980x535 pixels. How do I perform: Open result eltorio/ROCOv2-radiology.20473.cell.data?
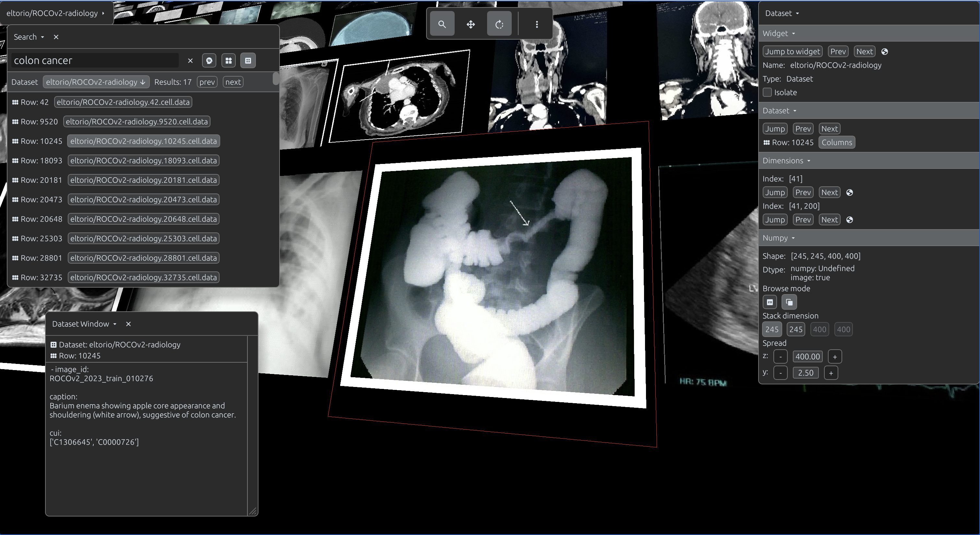tap(143, 200)
